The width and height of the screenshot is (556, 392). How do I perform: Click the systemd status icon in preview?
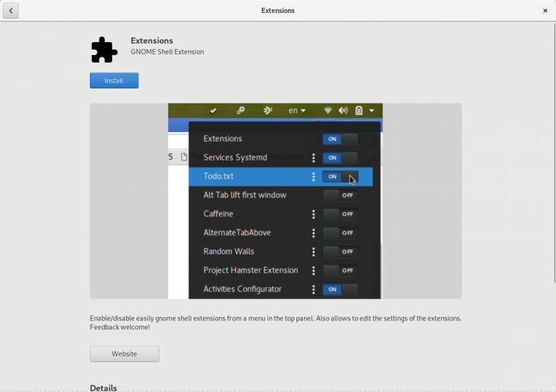coord(268,110)
